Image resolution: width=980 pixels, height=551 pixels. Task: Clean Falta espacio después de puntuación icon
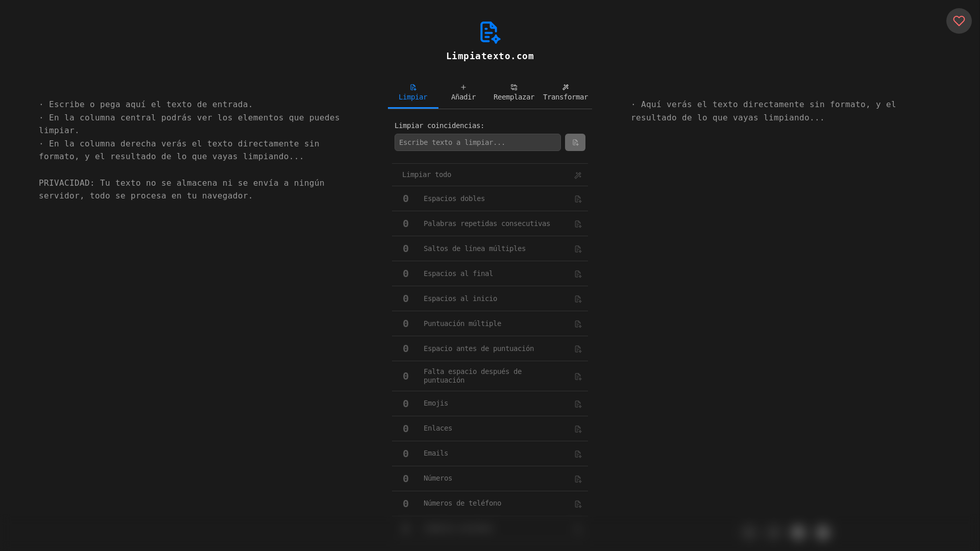click(578, 377)
